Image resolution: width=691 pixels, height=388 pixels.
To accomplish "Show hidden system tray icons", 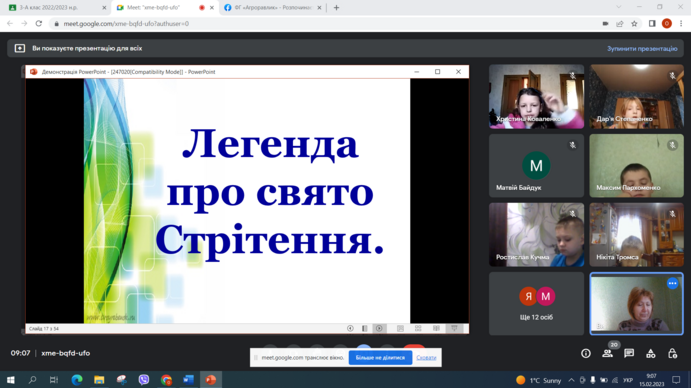I will 571,380.
